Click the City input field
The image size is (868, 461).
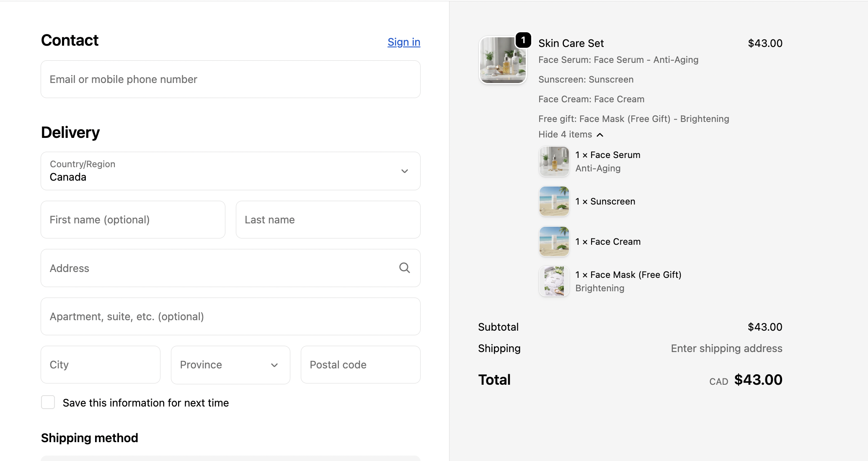tap(100, 365)
